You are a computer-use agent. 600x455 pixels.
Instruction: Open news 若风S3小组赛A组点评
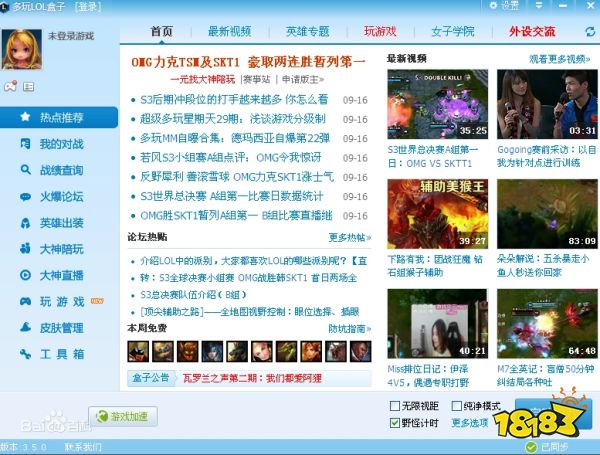pyautogui.click(x=231, y=158)
